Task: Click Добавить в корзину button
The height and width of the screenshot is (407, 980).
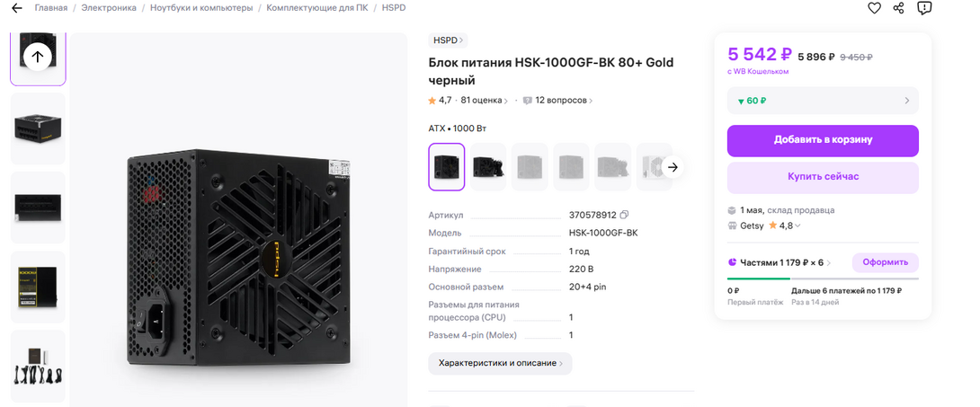Action: click(822, 140)
